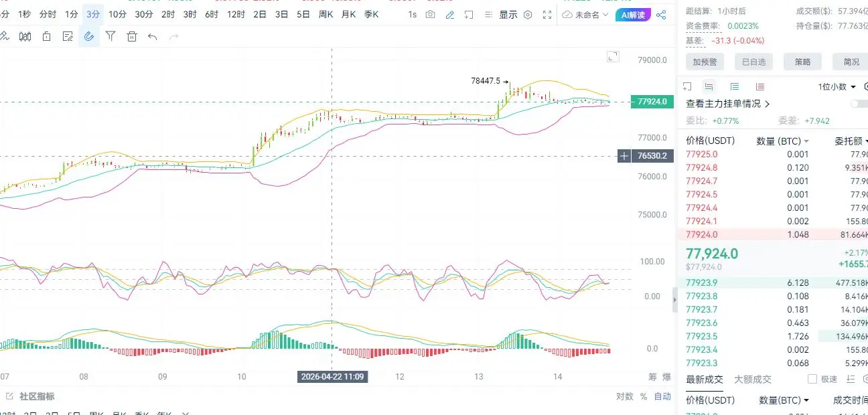
Task: Select the 3分 timeframe
Action: pyautogui.click(x=93, y=14)
